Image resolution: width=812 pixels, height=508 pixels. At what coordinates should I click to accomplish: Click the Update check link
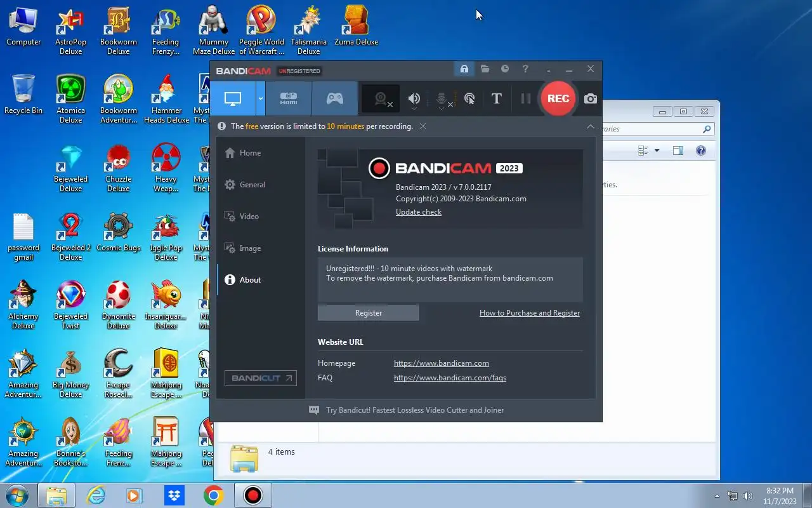419,212
